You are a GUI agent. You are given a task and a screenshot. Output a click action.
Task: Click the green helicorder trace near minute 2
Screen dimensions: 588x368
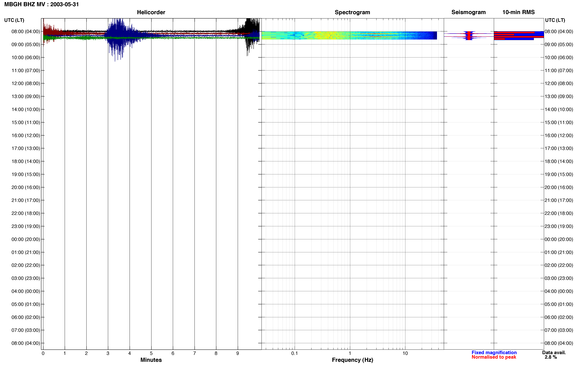point(86,38)
